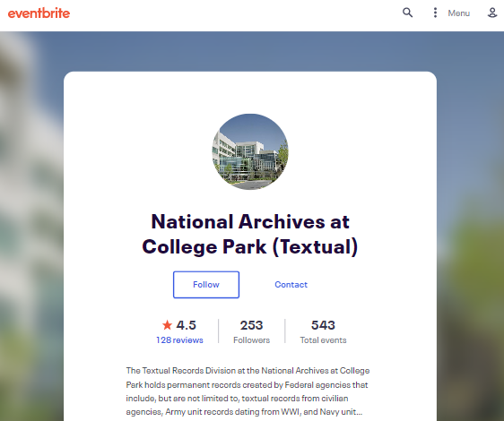Click the National Archives at College Park heading
The width and height of the screenshot is (504, 421).
pyautogui.click(x=250, y=234)
